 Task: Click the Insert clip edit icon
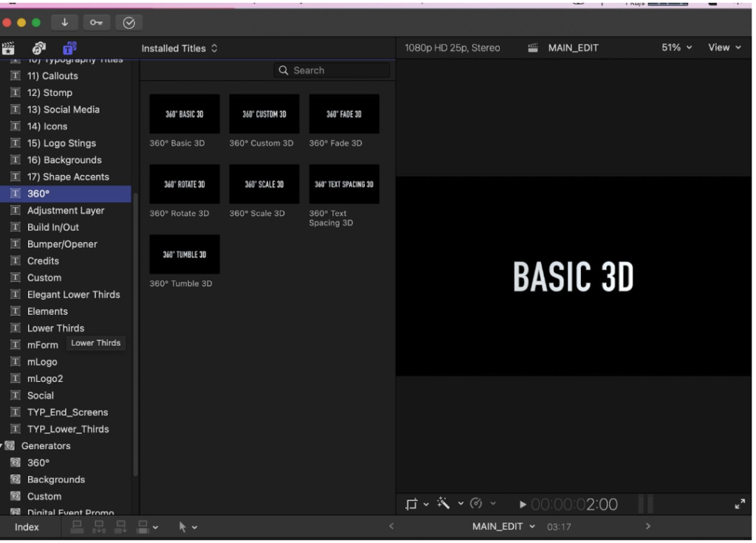[x=99, y=527]
